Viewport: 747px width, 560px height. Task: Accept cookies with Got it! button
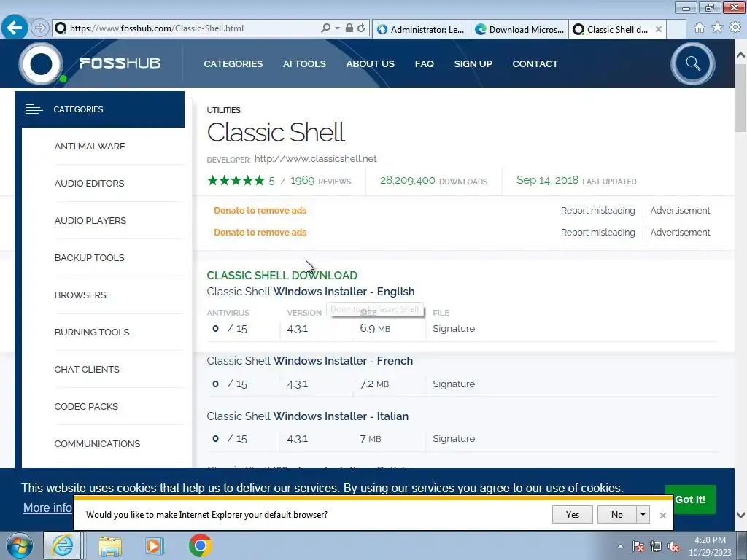(x=690, y=499)
